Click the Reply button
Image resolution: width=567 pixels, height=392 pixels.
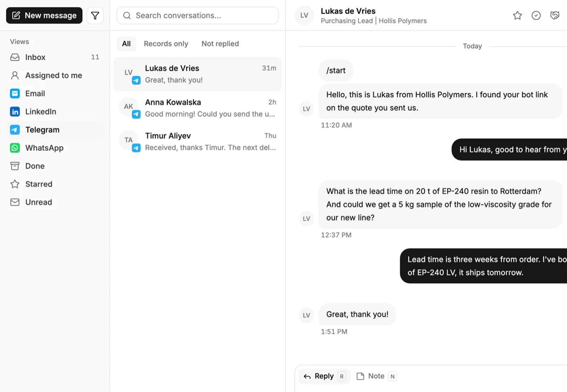(x=324, y=376)
